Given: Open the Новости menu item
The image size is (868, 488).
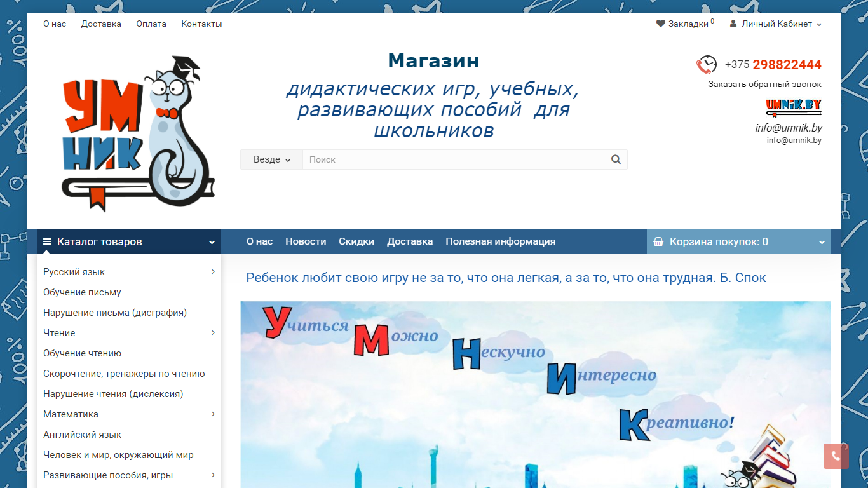Looking at the screenshot, I should (306, 241).
